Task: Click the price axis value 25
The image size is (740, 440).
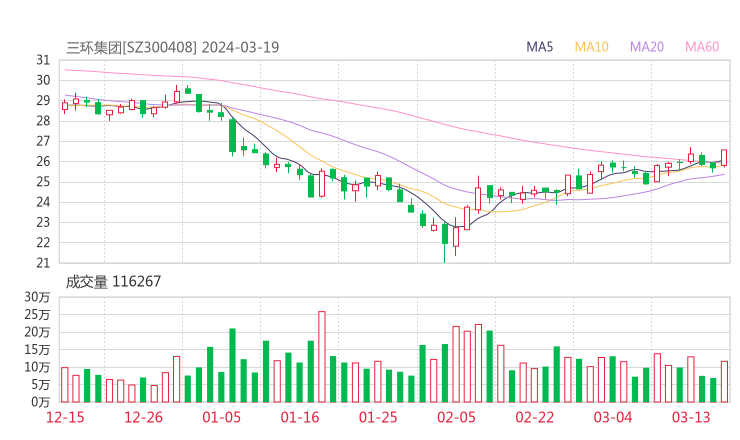Action: (x=43, y=182)
